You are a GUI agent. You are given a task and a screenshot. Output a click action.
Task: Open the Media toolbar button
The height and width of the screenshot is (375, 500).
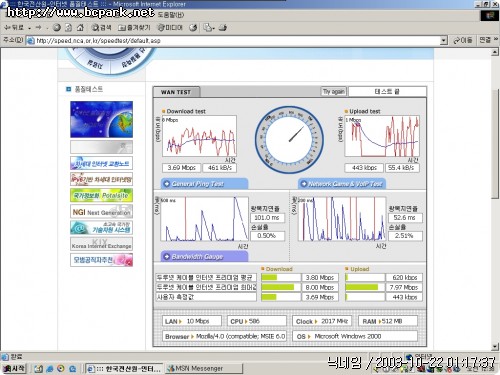170,28
